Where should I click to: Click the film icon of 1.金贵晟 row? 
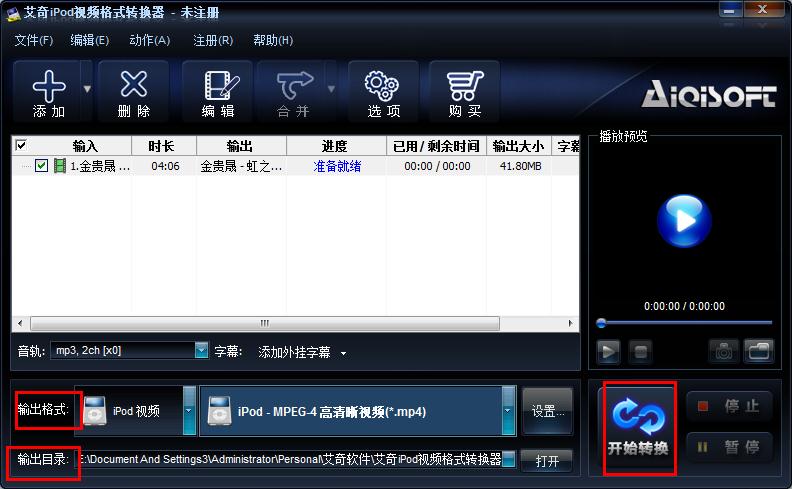click(x=60, y=166)
